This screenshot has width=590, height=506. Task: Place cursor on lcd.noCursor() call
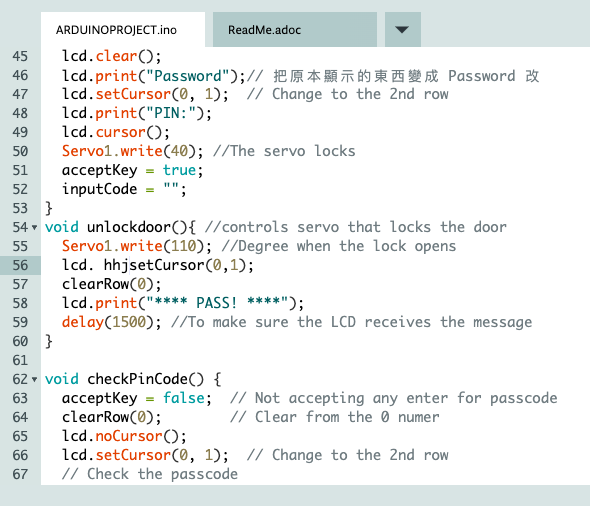124,436
